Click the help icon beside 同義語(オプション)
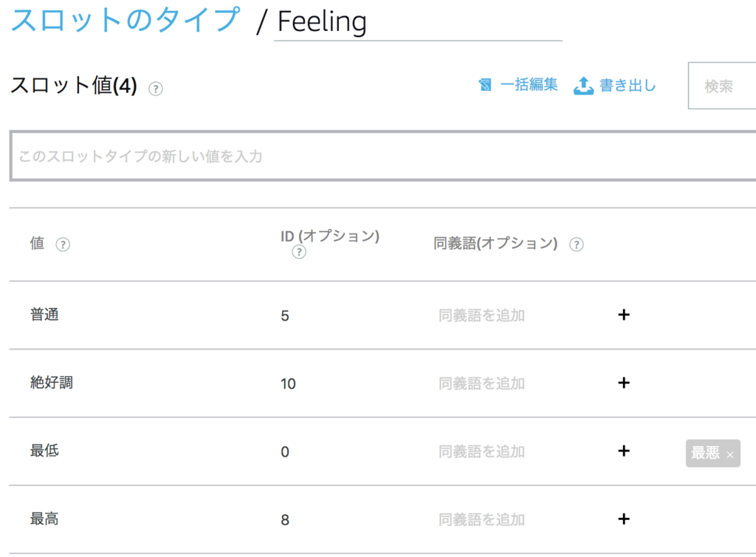The image size is (756, 557). point(577,245)
